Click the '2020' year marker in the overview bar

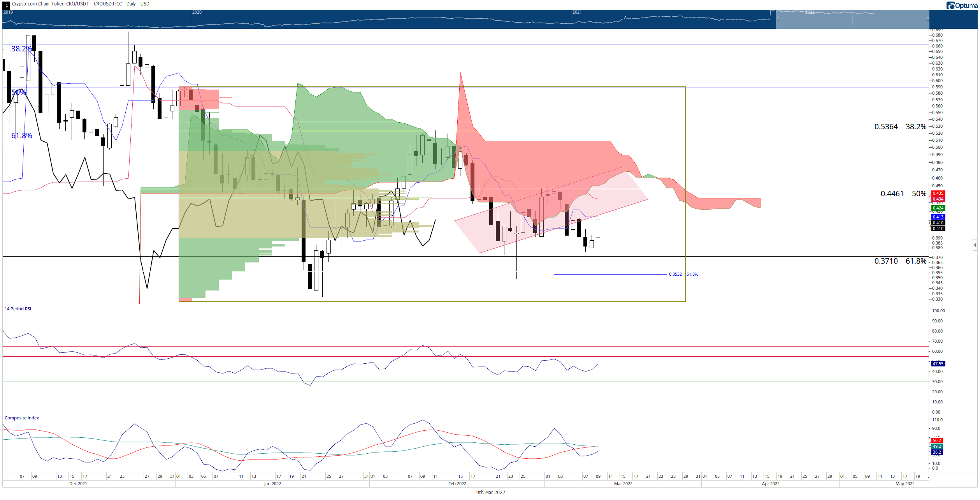point(197,12)
